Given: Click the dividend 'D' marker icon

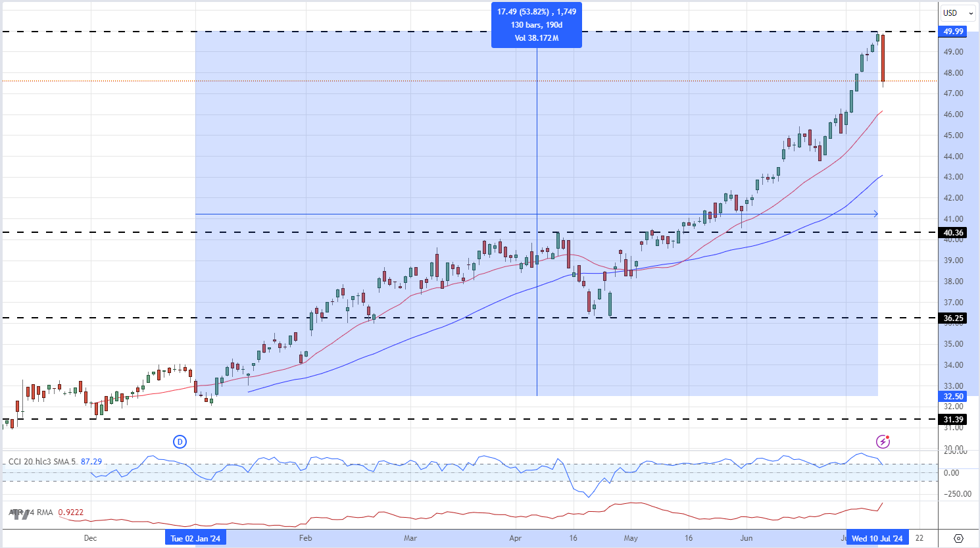Looking at the screenshot, I should point(180,441).
